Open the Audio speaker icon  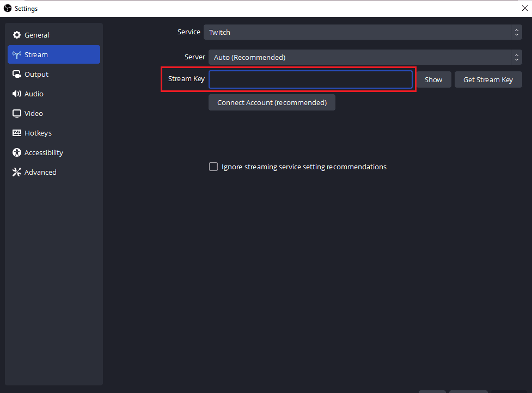click(x=17, y=94)
